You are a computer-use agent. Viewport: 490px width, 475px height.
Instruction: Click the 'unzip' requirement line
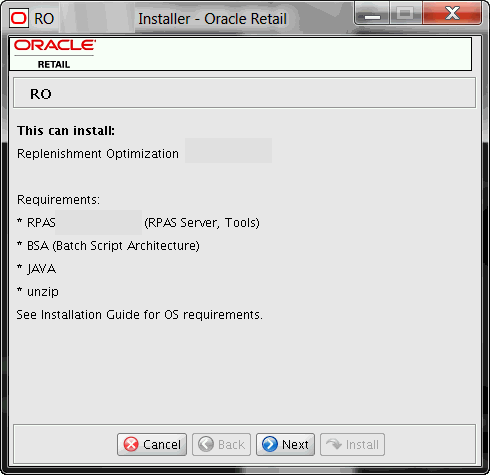point(38,292)
